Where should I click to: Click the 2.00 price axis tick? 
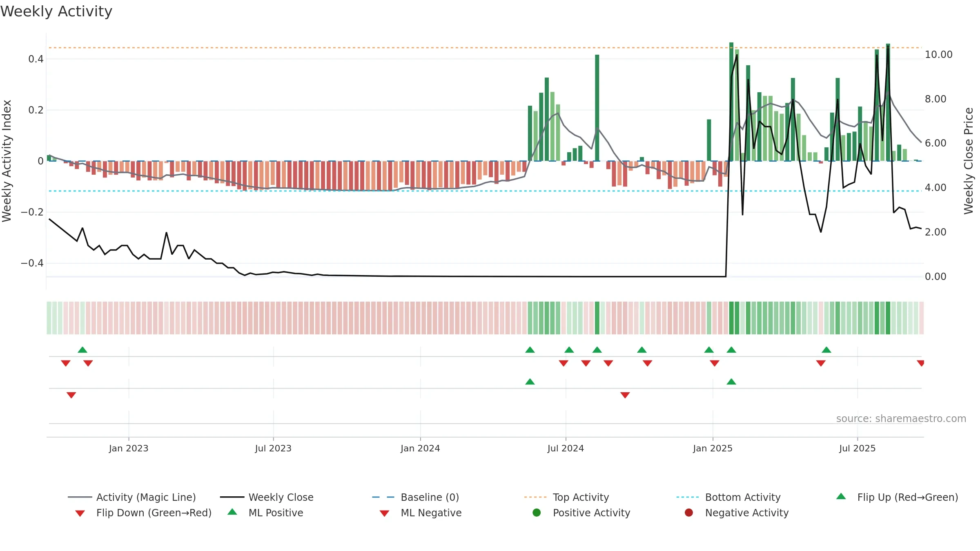tap(935, 232)
